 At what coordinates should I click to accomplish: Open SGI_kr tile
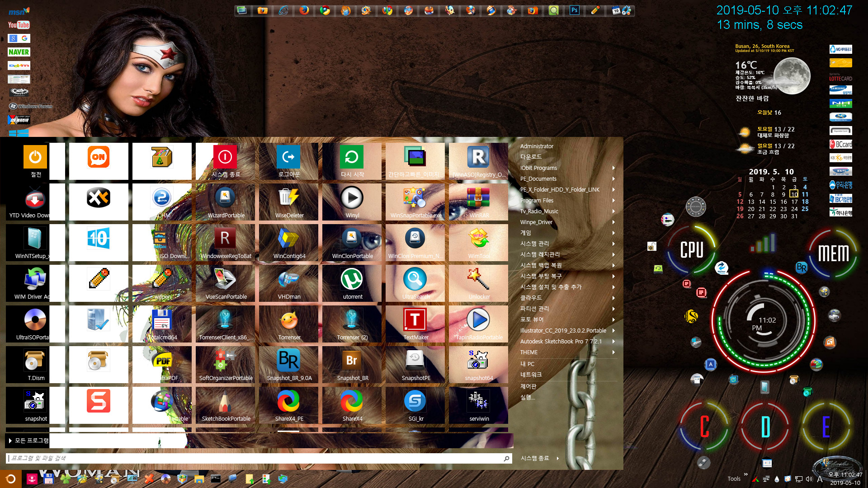click(x=415, y=405)
